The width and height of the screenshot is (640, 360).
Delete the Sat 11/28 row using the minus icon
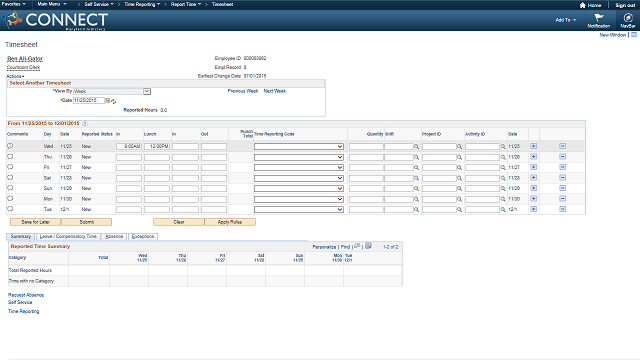pos(562,178)
